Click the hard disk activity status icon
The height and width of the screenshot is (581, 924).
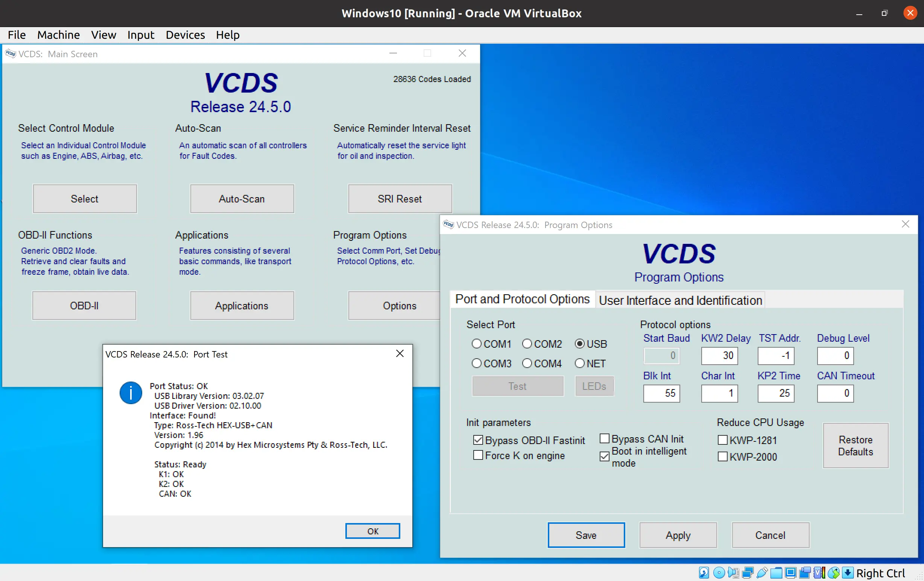(x=704, y=573)
